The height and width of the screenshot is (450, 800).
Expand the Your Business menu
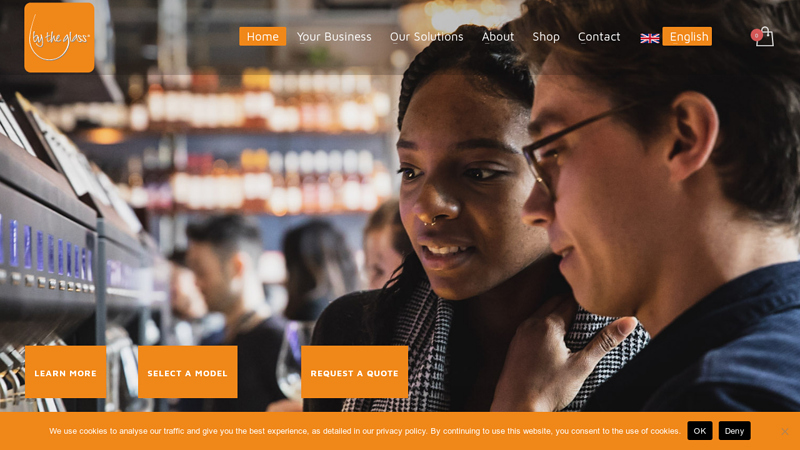point(334,37)
